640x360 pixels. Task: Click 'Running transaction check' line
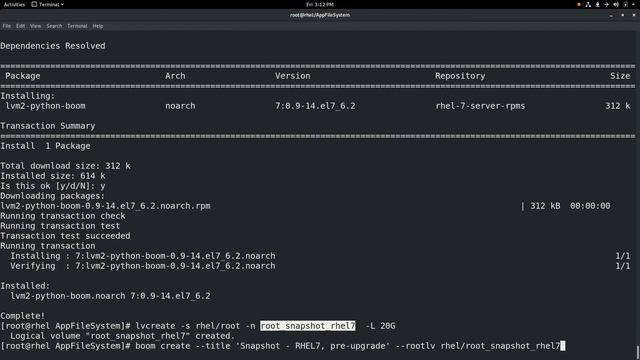click(x=63, y=216)
